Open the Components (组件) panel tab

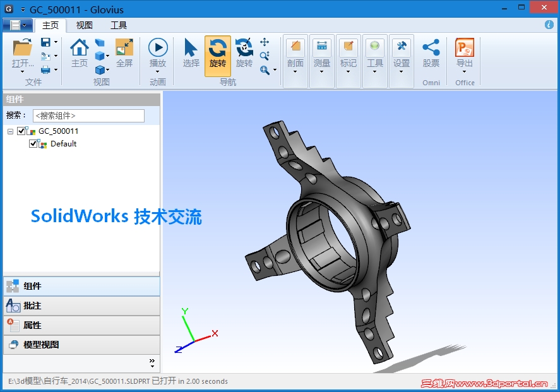click(x=81, y=287)
